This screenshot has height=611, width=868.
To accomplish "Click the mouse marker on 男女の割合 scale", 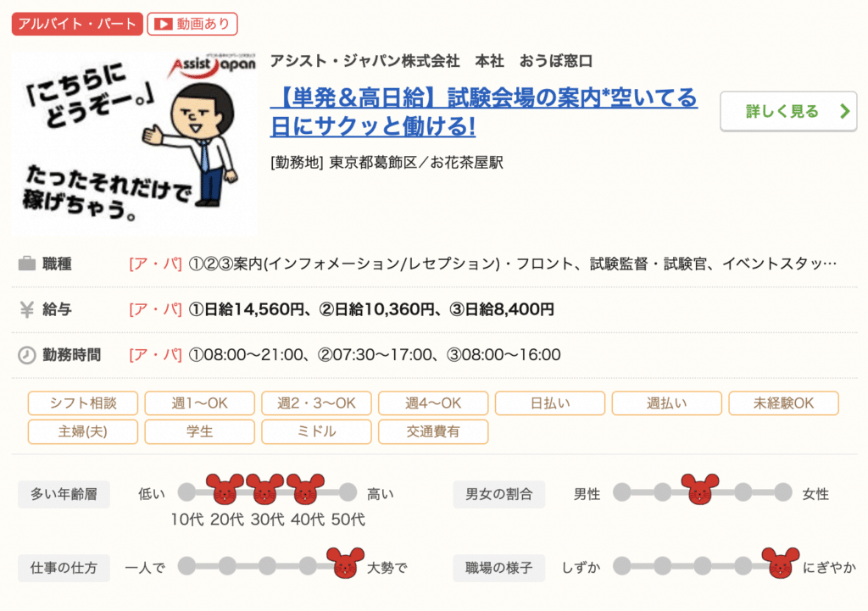I will 700,489.
